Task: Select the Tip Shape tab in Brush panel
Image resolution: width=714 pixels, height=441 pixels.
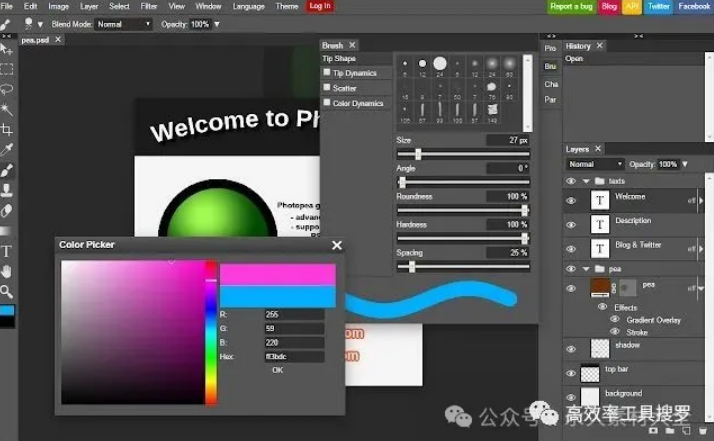Action: [357, 58]
